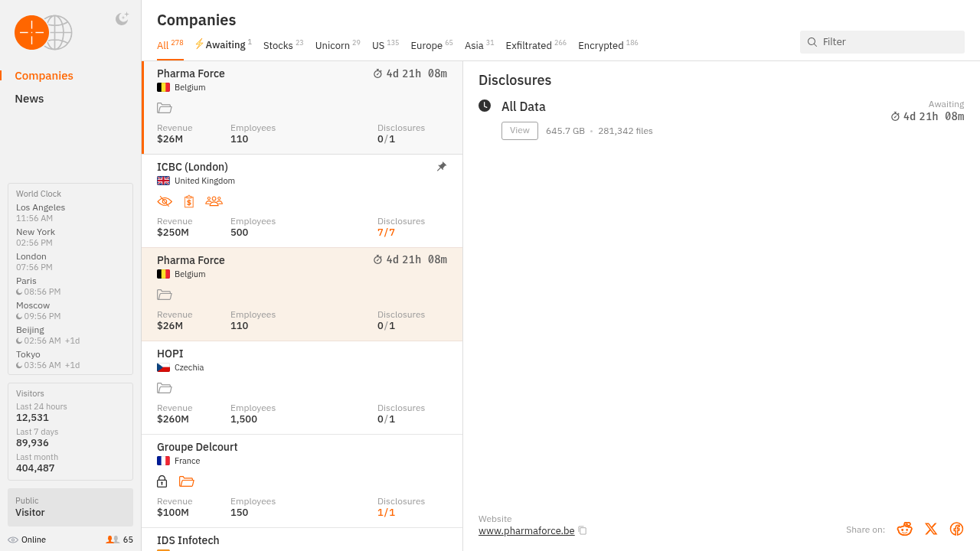Click the magnifier icon in Filter box
Screen dimensions: 980x551
812,42
